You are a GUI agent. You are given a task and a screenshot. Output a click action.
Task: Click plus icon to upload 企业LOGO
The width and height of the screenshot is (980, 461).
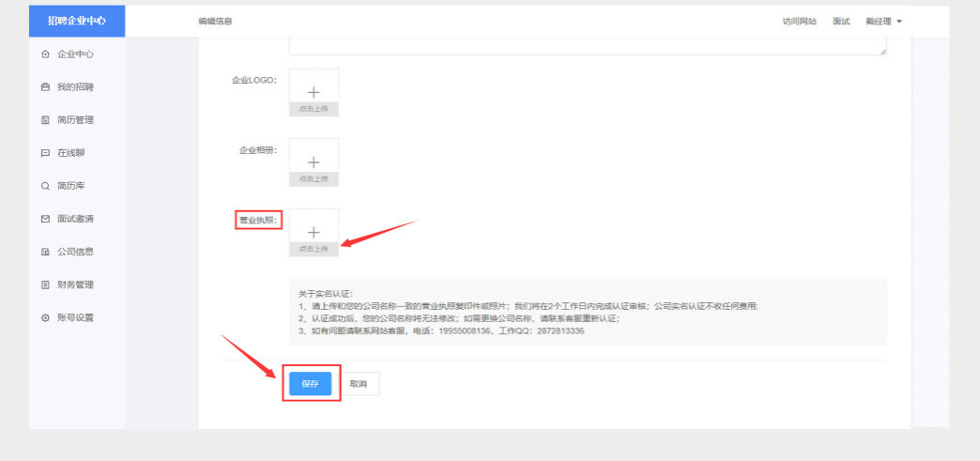tap(314, 92)
